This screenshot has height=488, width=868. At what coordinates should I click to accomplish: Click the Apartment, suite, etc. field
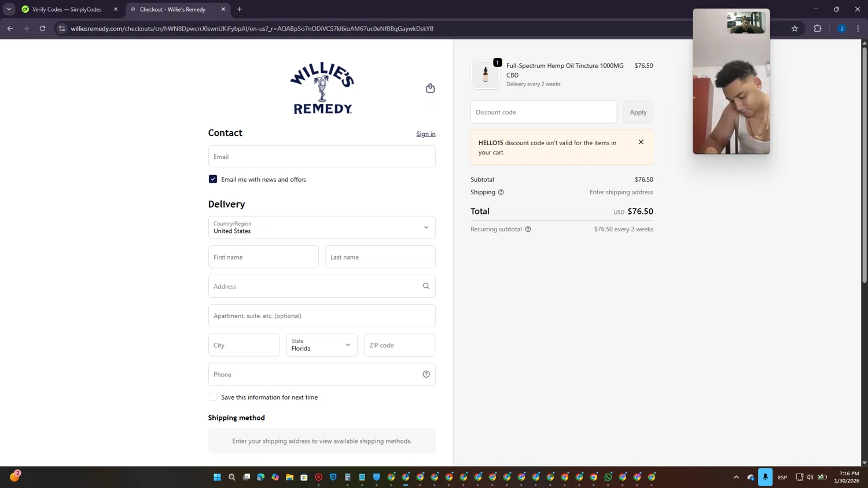[322, 316]
